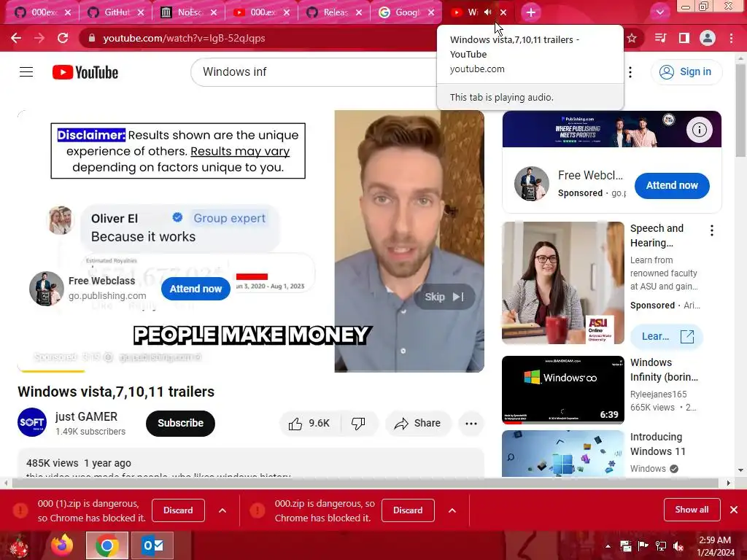Open Chrome's three-dot menu
Image resolution: width=747 pixels, height=560 pixels.
731,38
